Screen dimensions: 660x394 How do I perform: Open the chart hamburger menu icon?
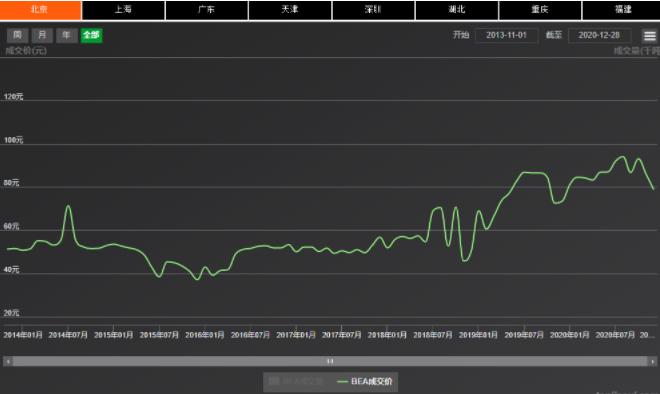tap(649, 36)
